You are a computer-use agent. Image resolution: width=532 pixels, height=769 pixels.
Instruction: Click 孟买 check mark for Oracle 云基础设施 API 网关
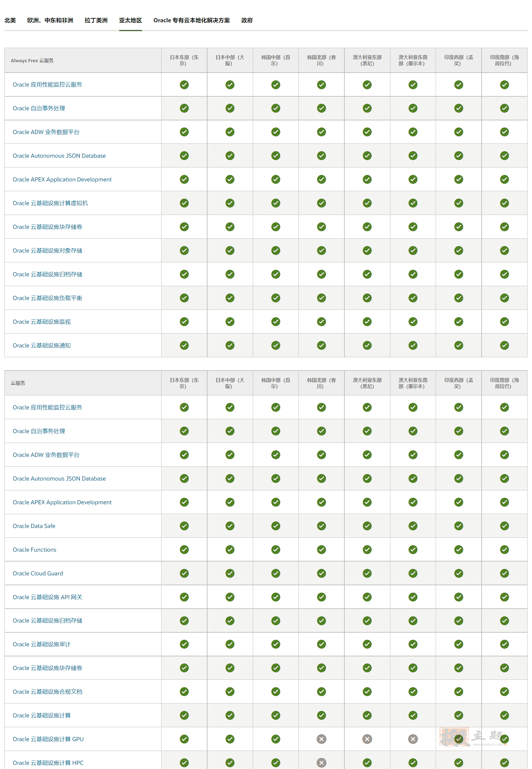coord(459,597)
